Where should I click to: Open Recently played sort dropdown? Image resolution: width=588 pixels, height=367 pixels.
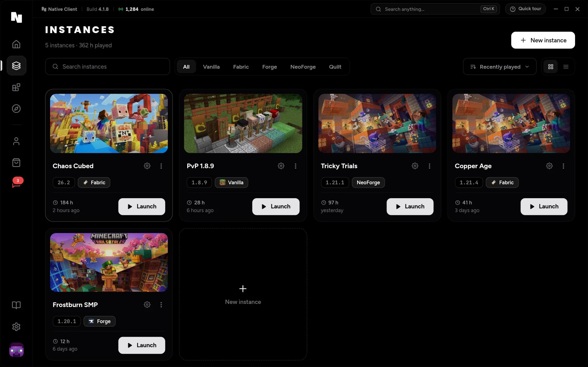[x=499, y=67]
